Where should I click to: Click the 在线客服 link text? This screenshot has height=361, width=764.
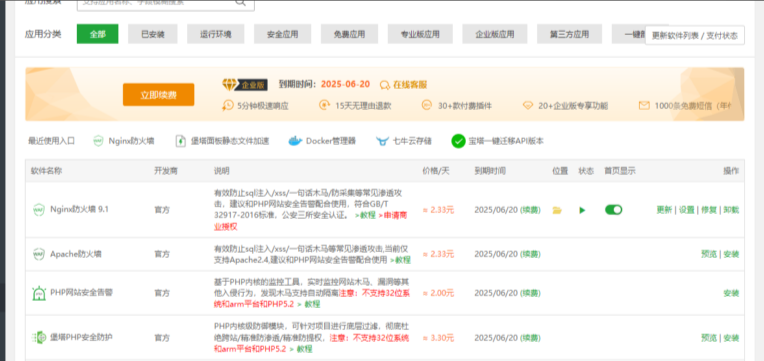(410, 85)
